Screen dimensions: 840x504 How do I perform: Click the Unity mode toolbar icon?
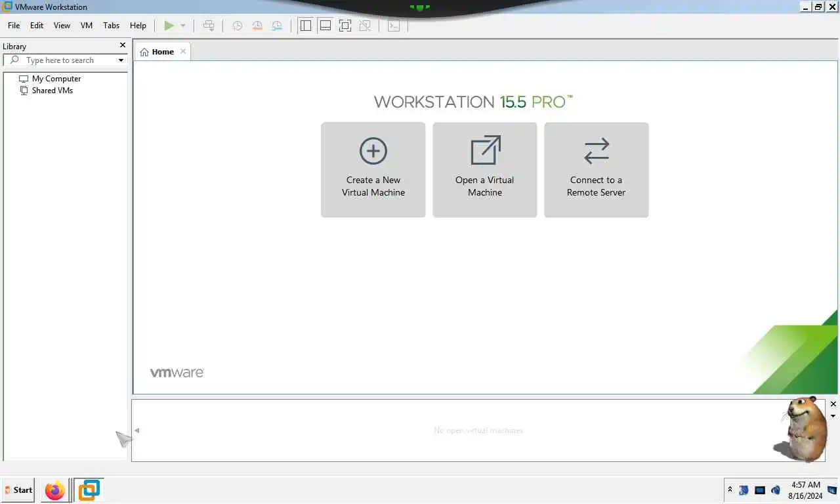[x=365, y=26]
